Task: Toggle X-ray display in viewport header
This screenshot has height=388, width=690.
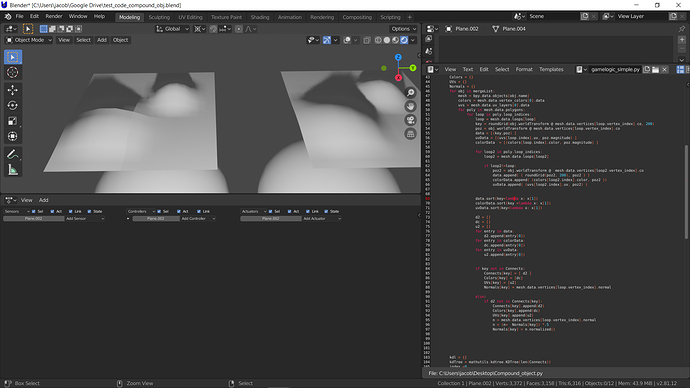Action: coord(367,40)
